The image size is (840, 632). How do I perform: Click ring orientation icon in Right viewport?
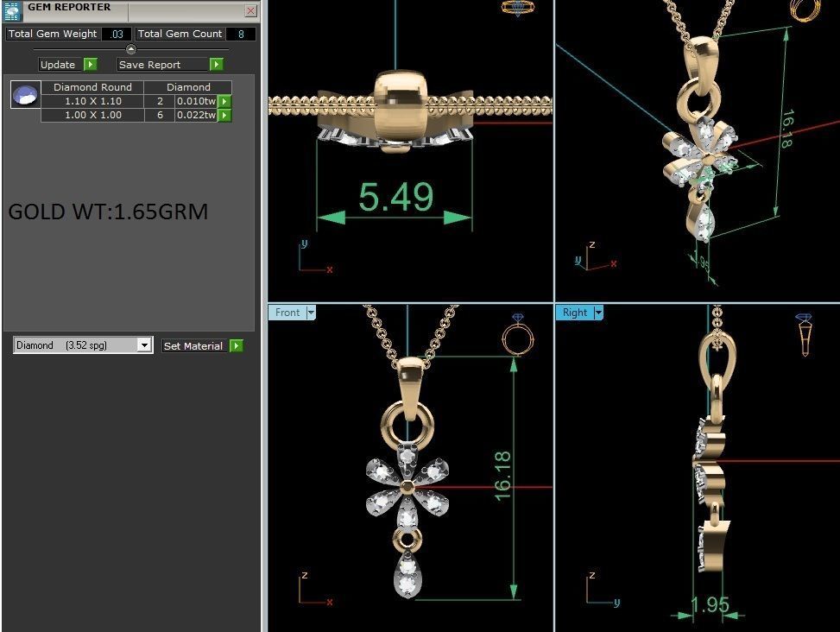click(x=804, y=335)
